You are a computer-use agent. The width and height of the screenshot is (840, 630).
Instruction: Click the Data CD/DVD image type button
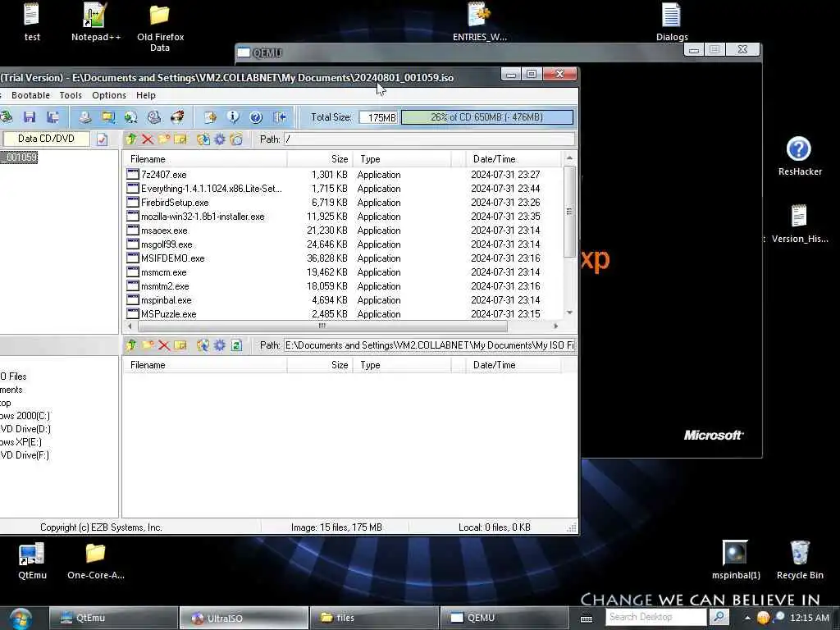click(46, 139)
